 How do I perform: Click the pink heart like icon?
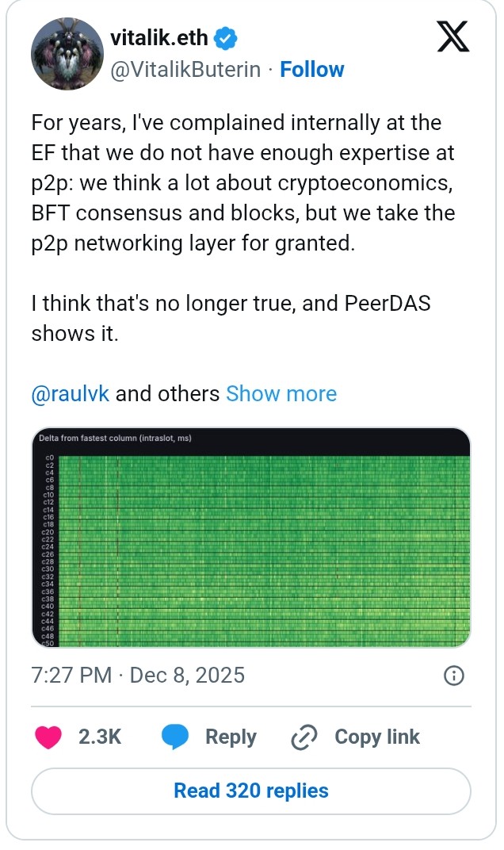pyautogui.click(x=49, y=737)
